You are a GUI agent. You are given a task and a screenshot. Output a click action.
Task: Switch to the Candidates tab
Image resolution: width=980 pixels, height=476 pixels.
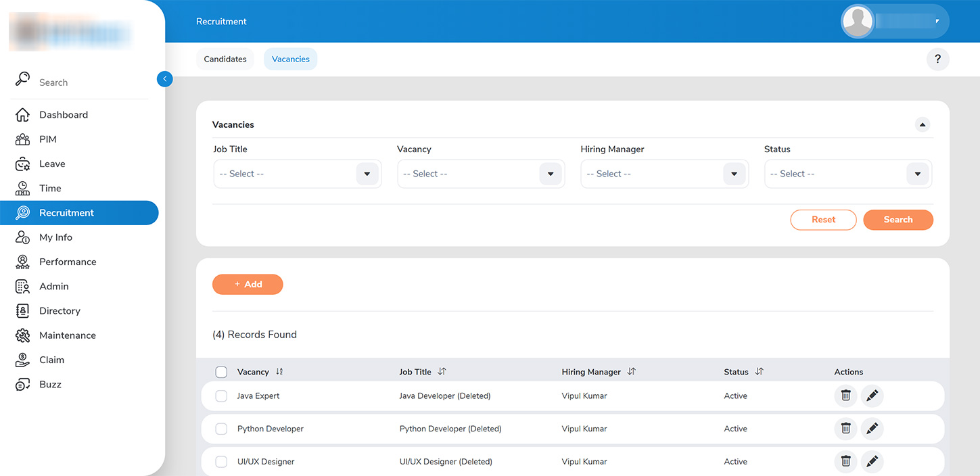[225, 59]
